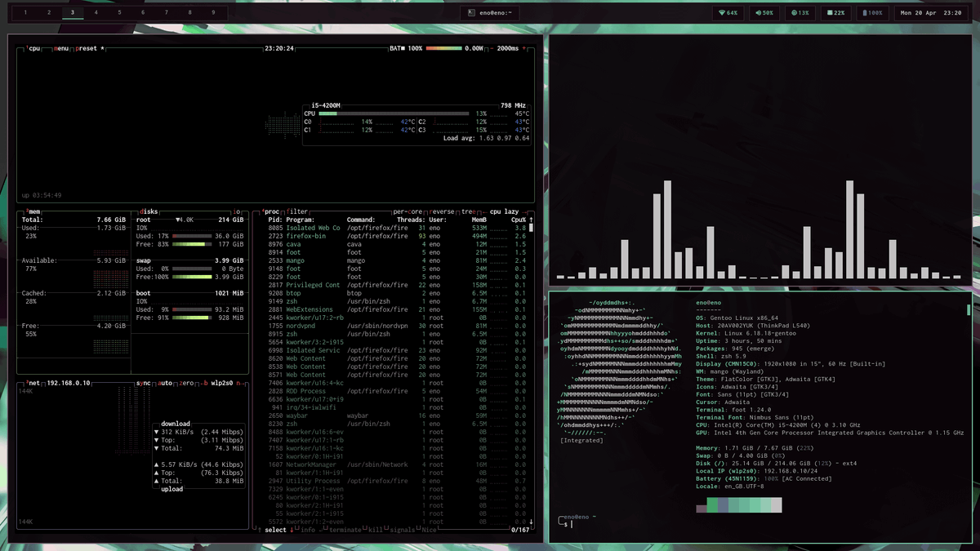This screenshot has height=551, width=980.
Task: Click the volume 50% module in waybar
Action: (x=764, y=13)
